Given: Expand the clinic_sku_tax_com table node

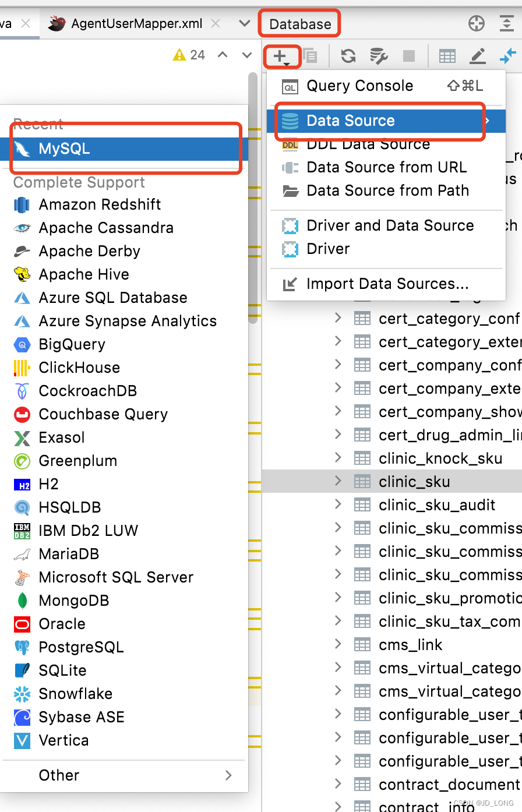Looking at the screenshot, I should [338, 621].
